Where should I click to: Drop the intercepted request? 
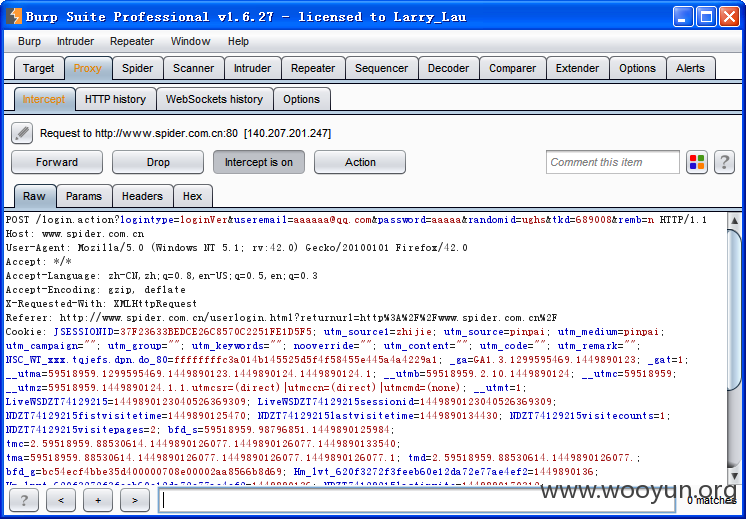pos(158,162)
